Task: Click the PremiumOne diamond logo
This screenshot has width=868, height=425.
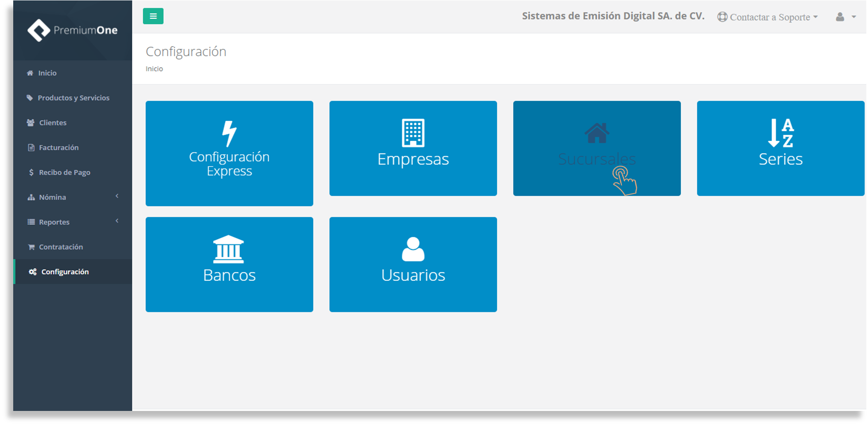Action: click(38, 30)
